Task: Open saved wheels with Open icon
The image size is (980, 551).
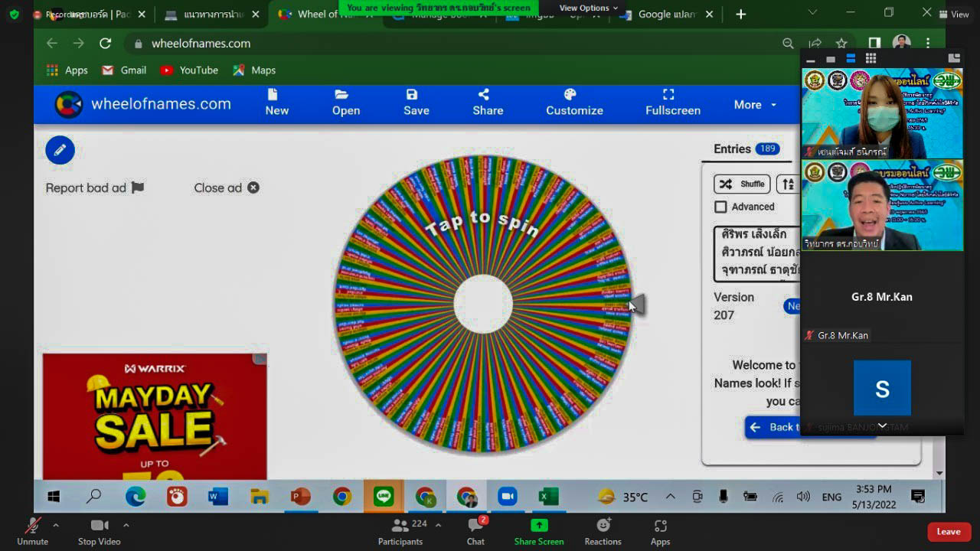Action: pyautogui.click(x=345, y=102)
